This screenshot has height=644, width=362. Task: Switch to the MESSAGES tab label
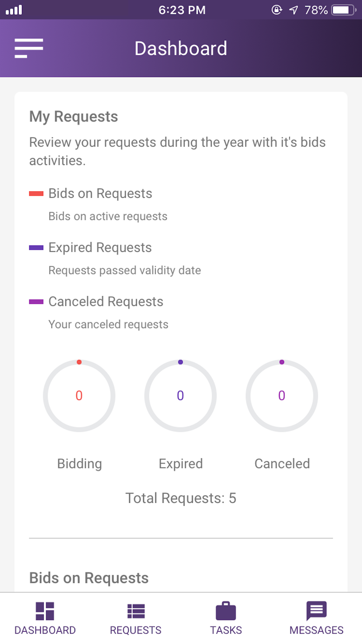tap(316, 630)
